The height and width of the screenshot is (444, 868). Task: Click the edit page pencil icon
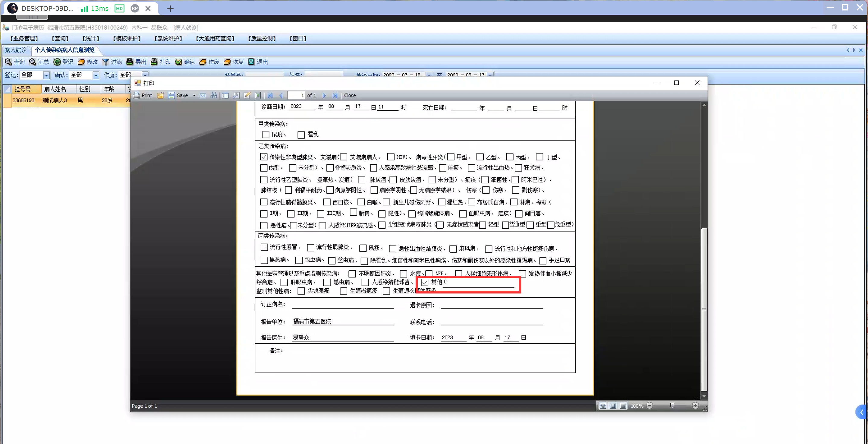coord(247,95)
